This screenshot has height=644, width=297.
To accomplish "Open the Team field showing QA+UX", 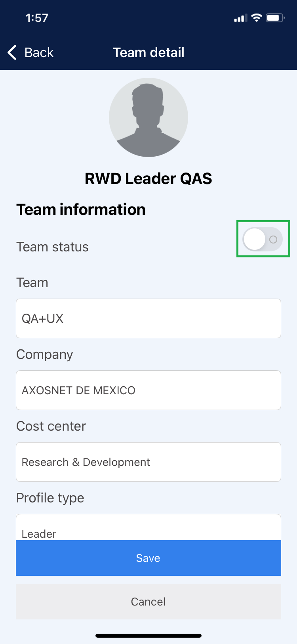I will pyautogui.click(x=148, y=318).
